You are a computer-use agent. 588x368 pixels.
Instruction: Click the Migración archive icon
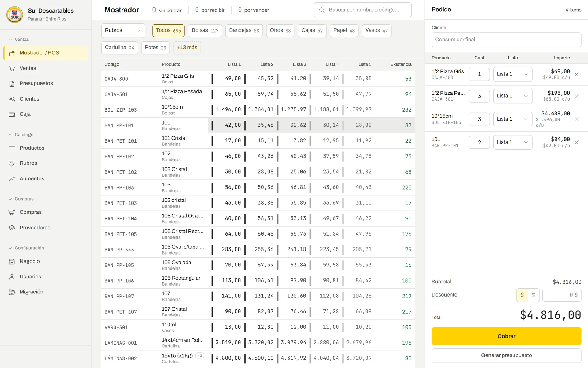[12, 292]
